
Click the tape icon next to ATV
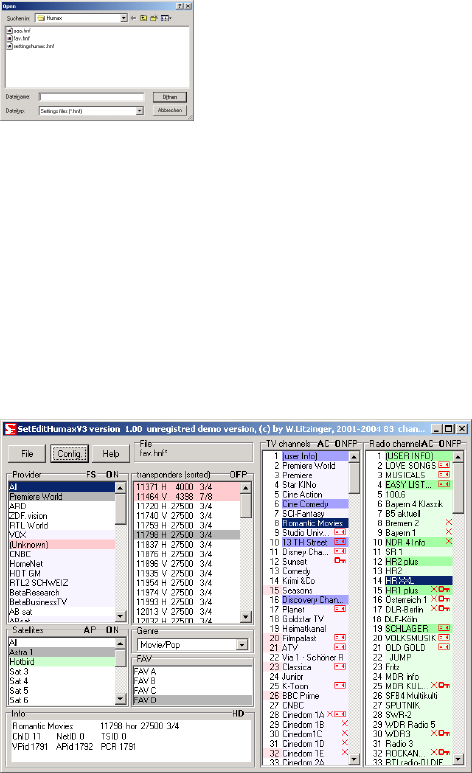coord(340,647)
